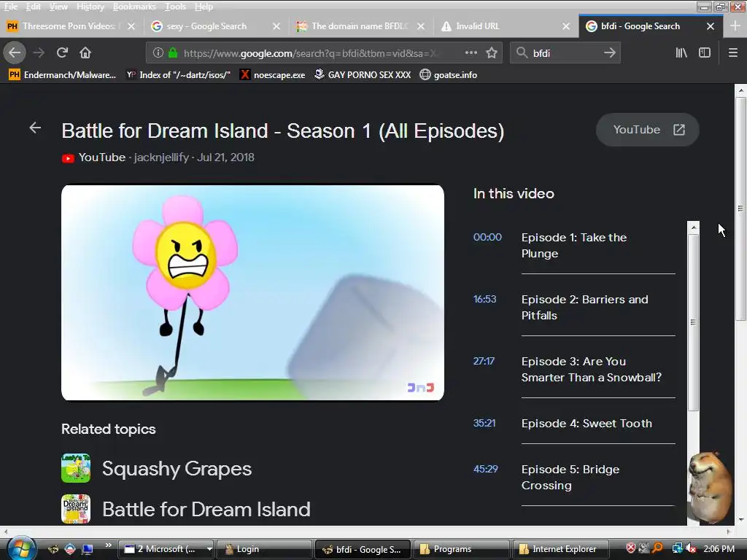The image size is (747, 560).
Task: Close the bfdi - Google Search tab
Action: (711, 26)
